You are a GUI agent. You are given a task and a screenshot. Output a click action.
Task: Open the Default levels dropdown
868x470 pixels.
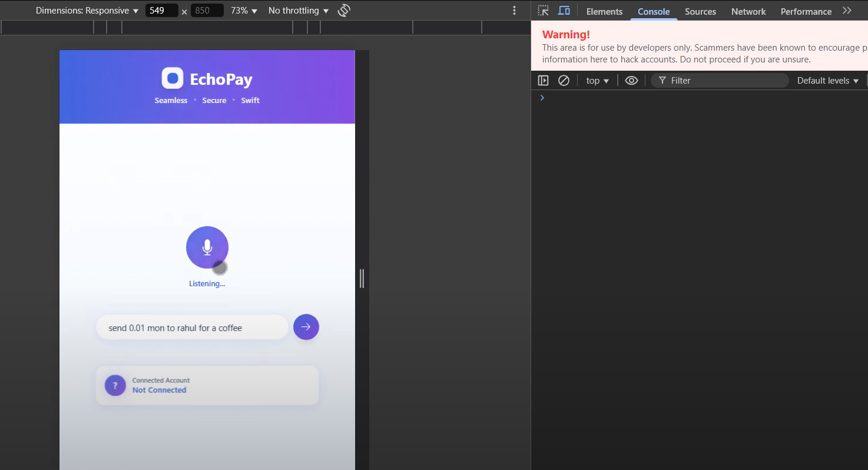coord(827,80)
